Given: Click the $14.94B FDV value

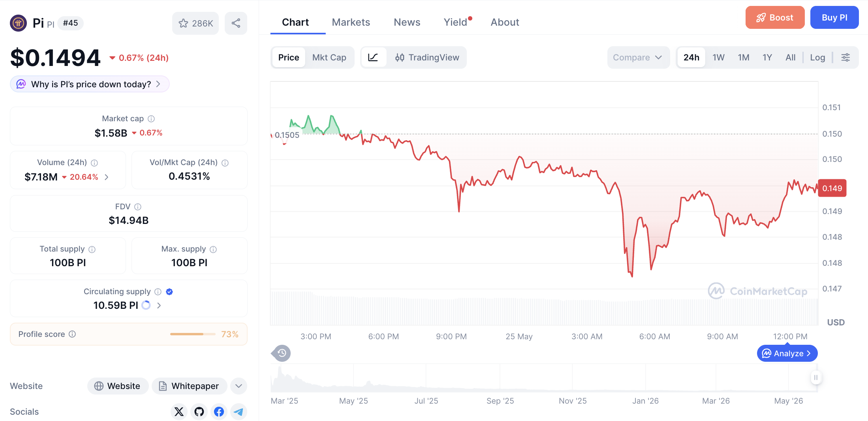Looking at the screenshot, I should click(x=129, y=220).
